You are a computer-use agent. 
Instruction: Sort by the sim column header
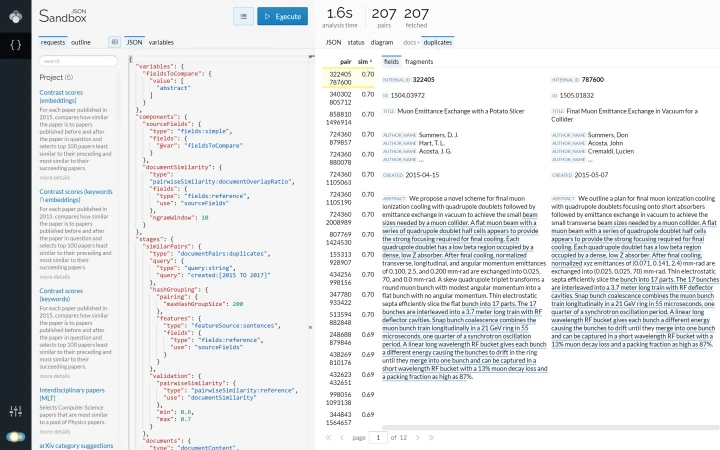click(x=365, y=62)
